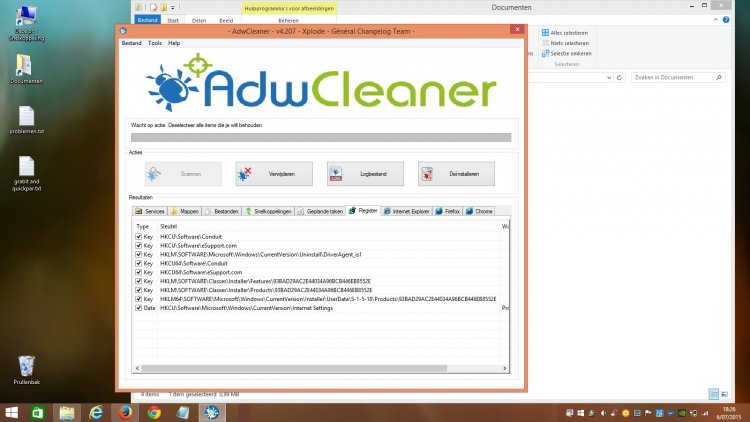
Task: Click Niets selecteren in the Documenten ribbon
Action: pos(565,43)
